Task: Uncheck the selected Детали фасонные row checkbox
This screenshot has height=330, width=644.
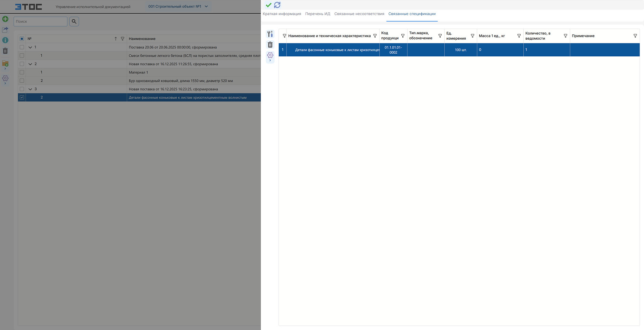Action: pos(22,97)
